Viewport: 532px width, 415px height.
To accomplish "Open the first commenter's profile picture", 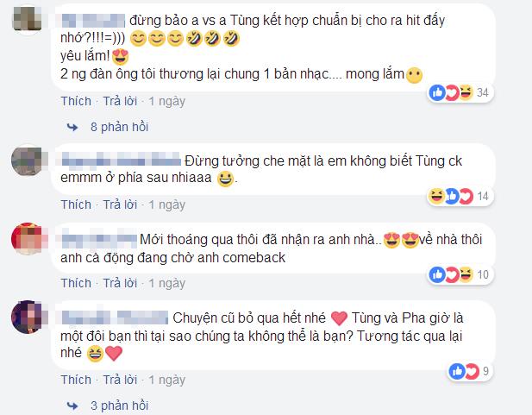I will click(x=28, y=19).
